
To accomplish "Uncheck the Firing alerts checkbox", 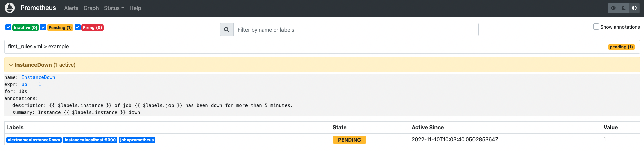I will tap(78, 27).
